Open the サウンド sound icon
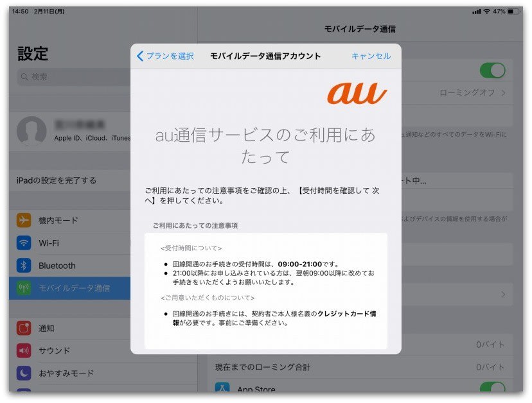This screenshot has height=403, width=532. 24,350
